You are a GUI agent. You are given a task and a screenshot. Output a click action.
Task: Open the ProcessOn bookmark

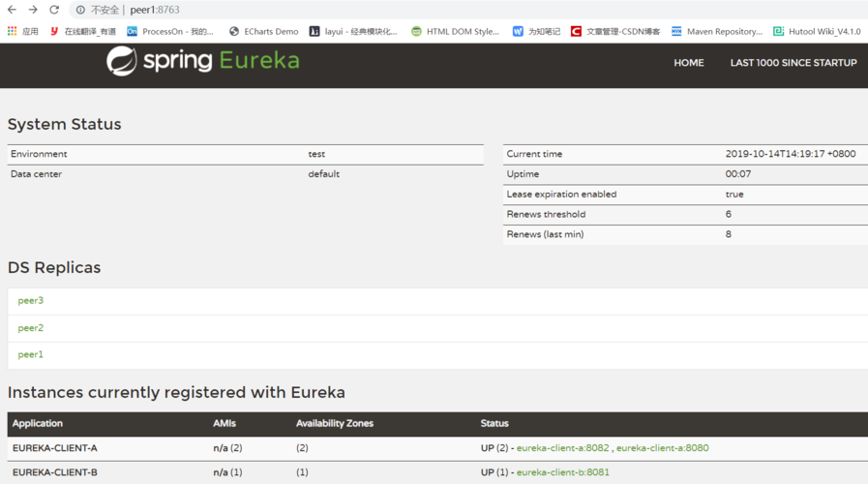click(x=170, y=32)
